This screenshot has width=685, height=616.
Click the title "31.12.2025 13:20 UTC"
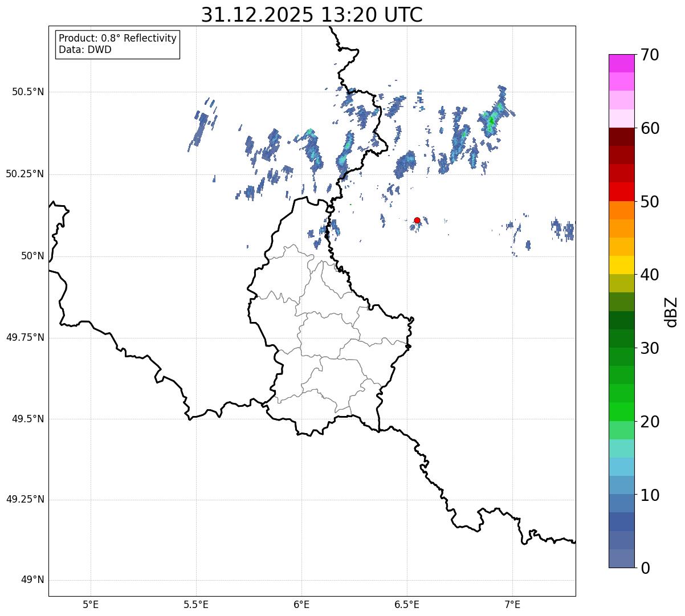click(x=312, y=15)
